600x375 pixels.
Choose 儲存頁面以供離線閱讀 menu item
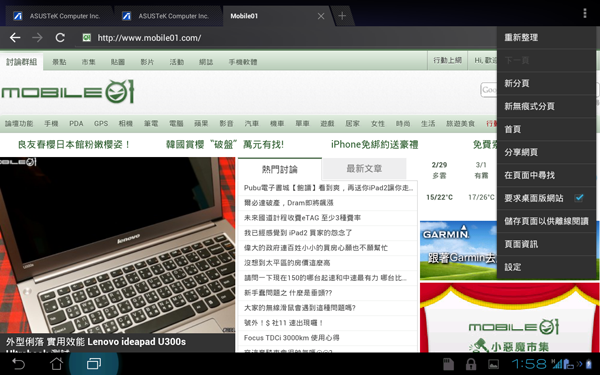tap(546, 221)
